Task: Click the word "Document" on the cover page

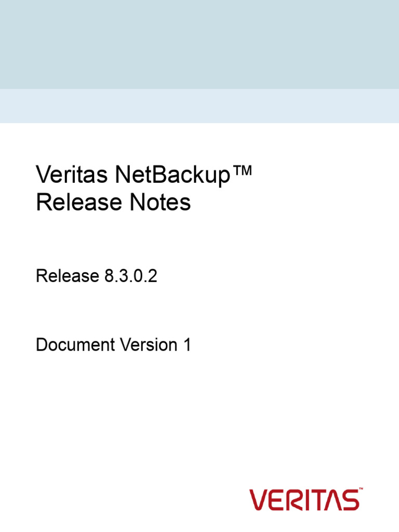Action: [x=75, y=344]
